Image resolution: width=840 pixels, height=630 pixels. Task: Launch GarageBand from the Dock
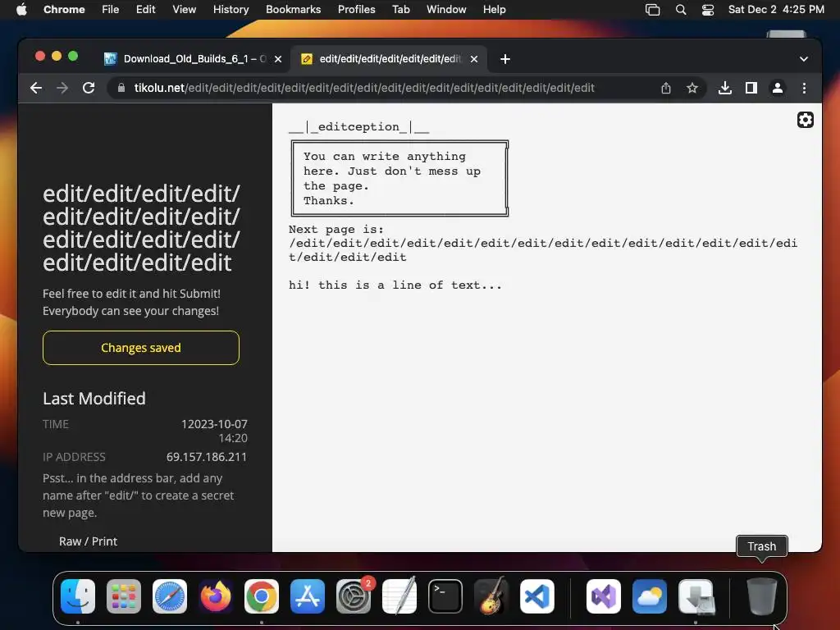click(x=491, y=596)
